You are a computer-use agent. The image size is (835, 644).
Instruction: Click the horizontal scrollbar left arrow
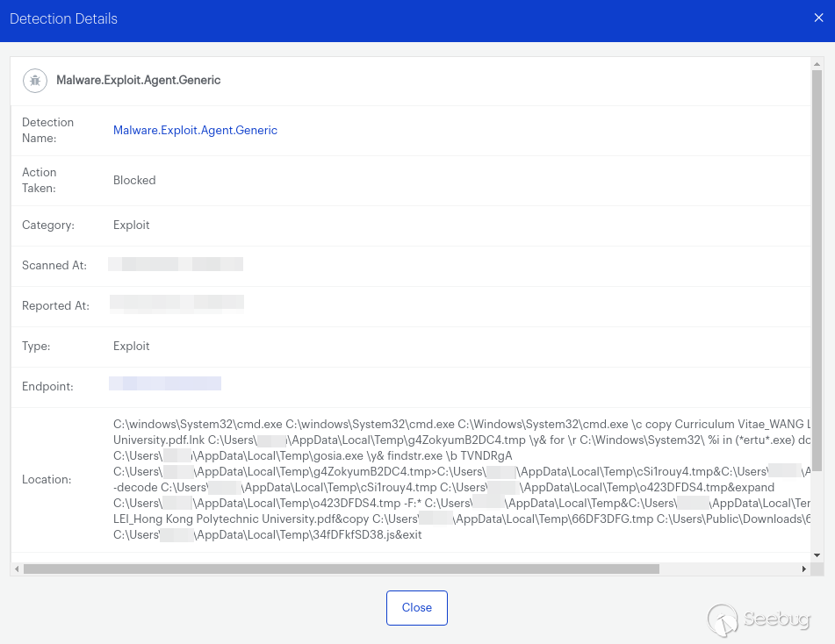(x=17, y=569)
